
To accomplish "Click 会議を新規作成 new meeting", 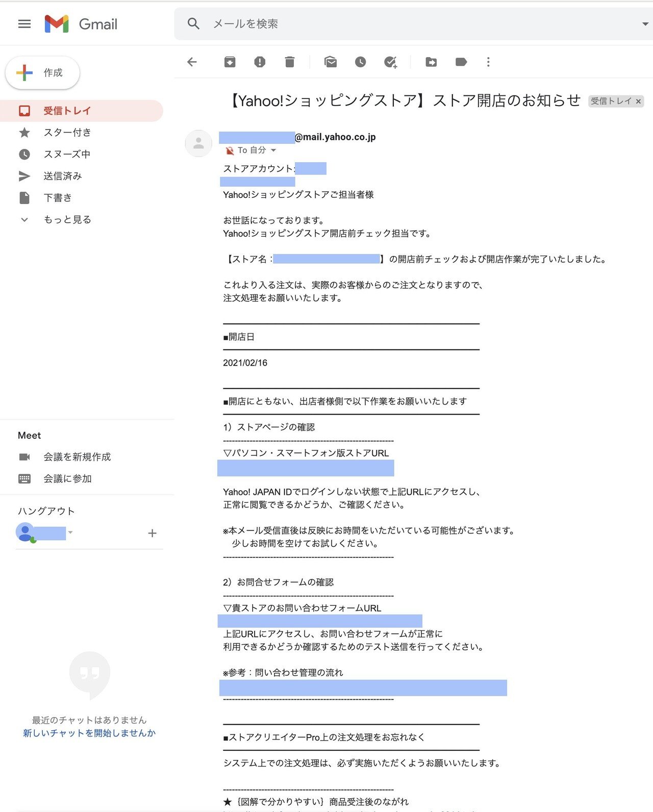I will 77,457.
